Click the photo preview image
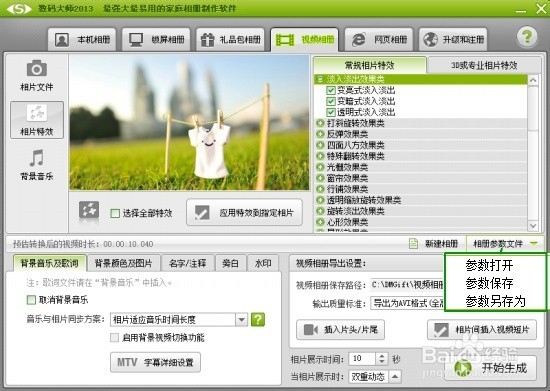Screen dimensions: 550x391 189,123
